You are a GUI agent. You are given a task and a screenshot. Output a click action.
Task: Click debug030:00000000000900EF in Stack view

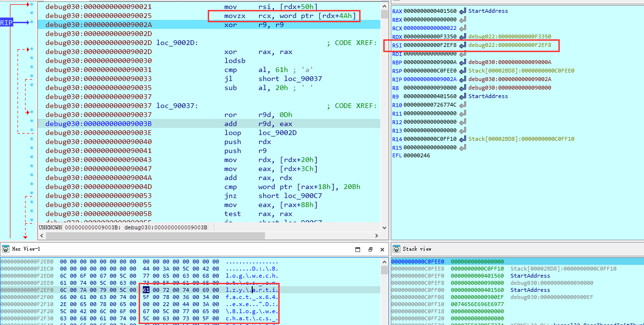[552, 297]
